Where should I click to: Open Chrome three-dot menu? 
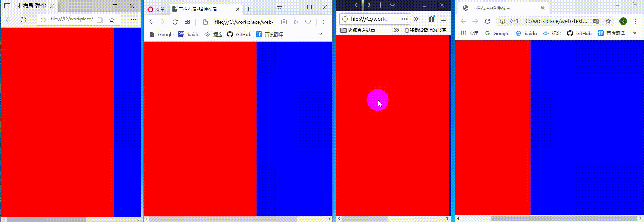[636, 21]
